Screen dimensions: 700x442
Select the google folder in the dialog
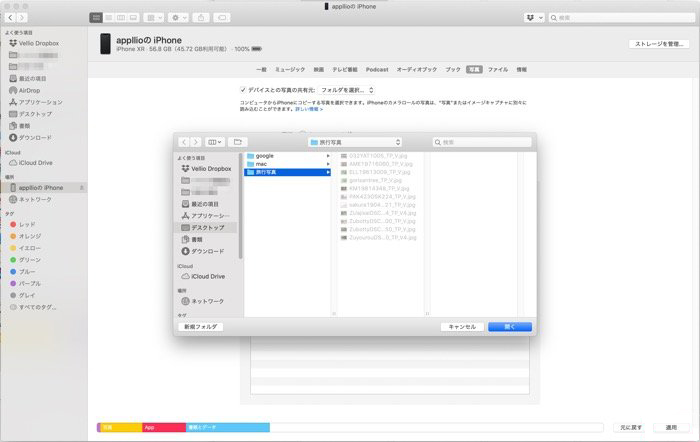[288, 156]
